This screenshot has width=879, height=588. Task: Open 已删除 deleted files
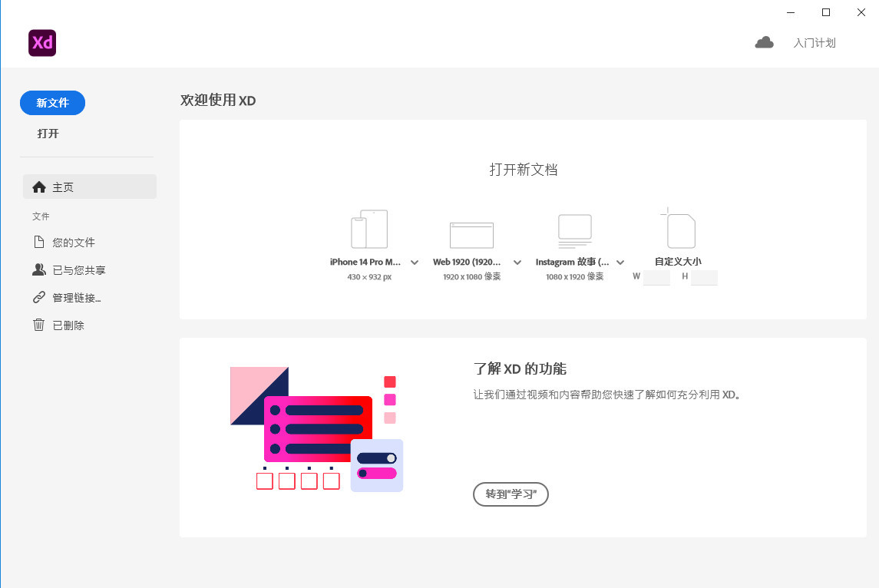[68, 325]
